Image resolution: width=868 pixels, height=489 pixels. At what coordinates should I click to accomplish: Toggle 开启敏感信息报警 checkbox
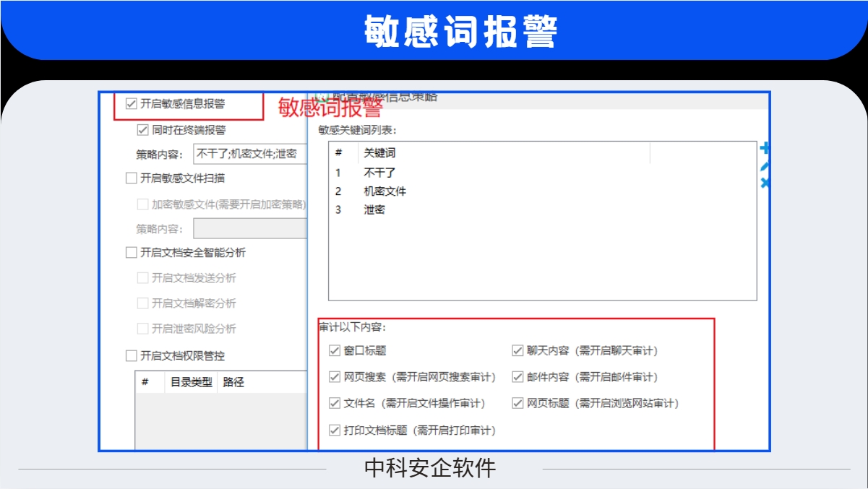[x=132, y=103]
